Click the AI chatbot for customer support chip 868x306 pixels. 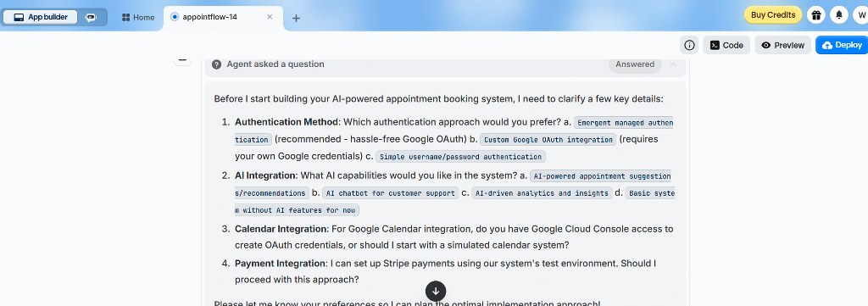[x=390, y=193]
